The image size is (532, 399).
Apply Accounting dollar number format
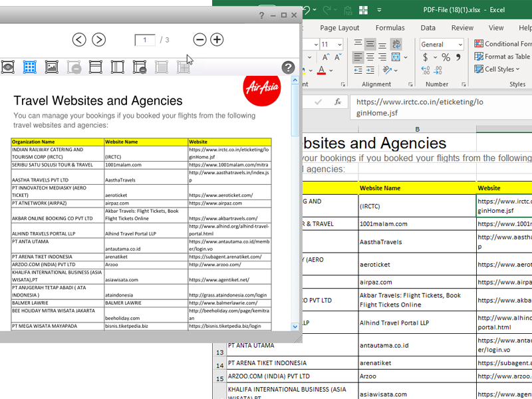425,57
